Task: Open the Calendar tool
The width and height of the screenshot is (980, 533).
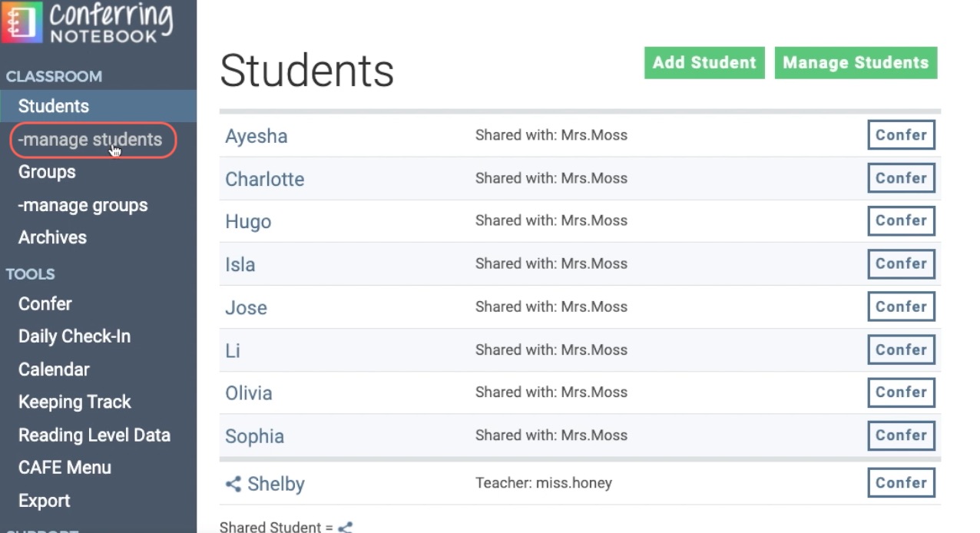Action: 54,369
